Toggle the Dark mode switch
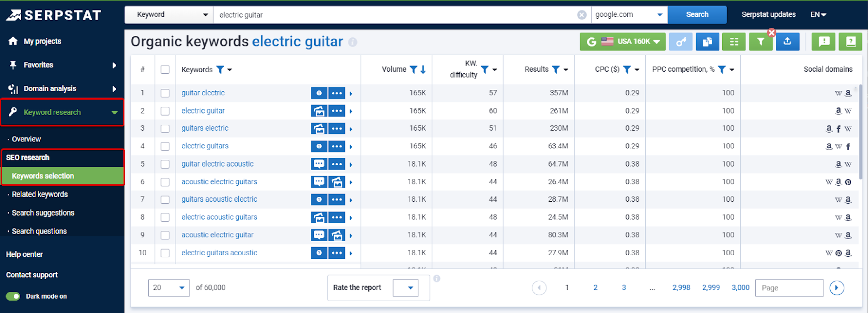 pos(13,296)
